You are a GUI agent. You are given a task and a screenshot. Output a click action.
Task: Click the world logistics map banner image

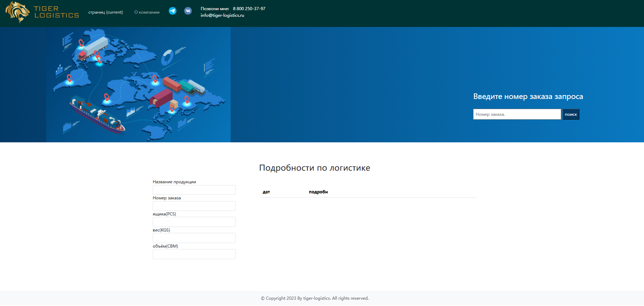(138, 85)
